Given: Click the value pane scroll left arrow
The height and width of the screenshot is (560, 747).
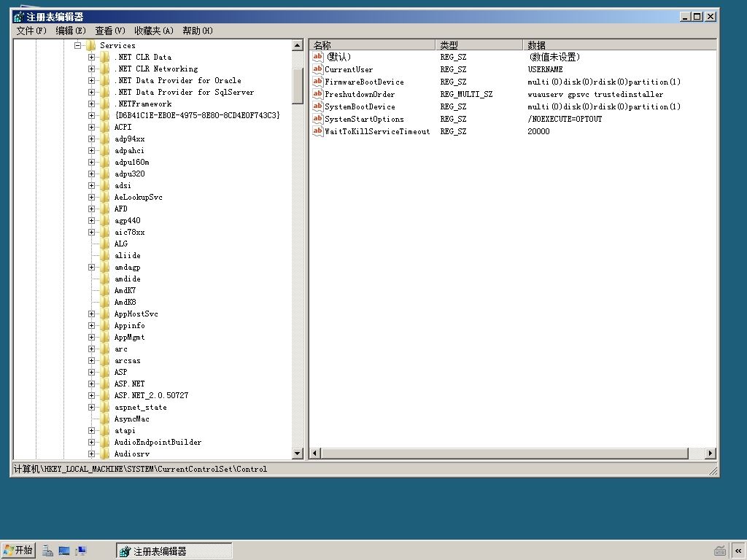Looking at the screenshot, I should pos(315,454).
